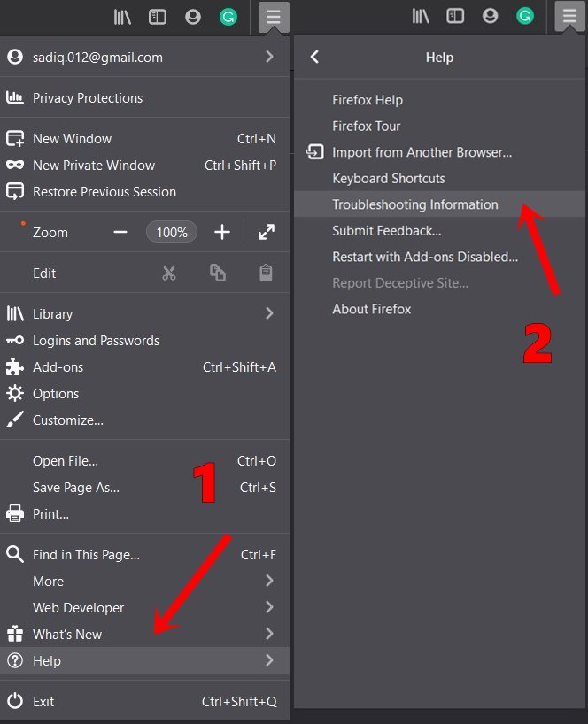This screenshot has height=724, width=588.
Task: Click Grammarly extension icon in left toolbar
Action: tap(228, 17)
